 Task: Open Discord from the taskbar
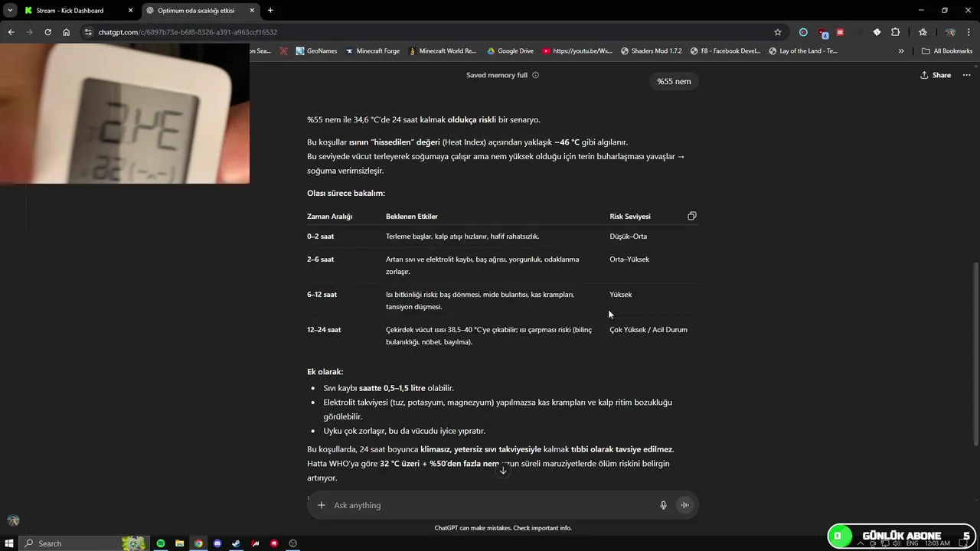[x=217, y=543]
